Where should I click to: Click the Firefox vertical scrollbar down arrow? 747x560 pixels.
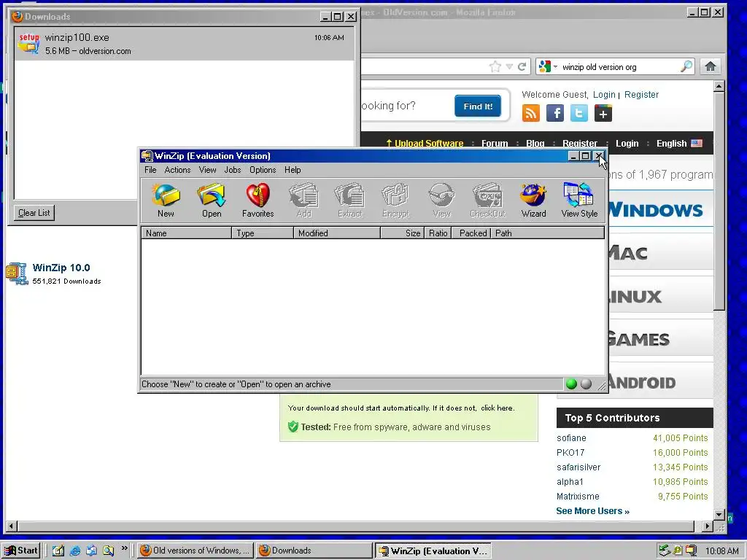tap(719, 514)
